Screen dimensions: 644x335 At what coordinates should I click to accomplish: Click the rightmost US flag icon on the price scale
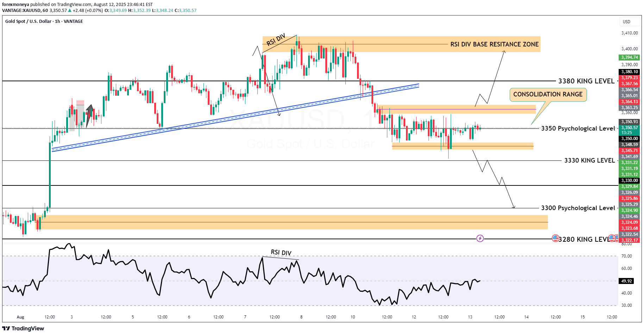click(x=616, y=239)
